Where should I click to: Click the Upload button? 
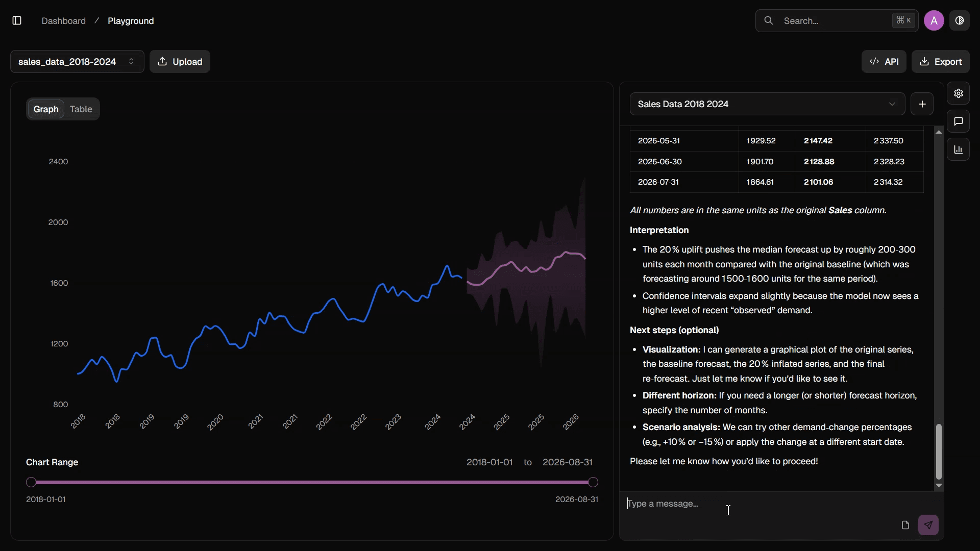[x=180, y=62]
